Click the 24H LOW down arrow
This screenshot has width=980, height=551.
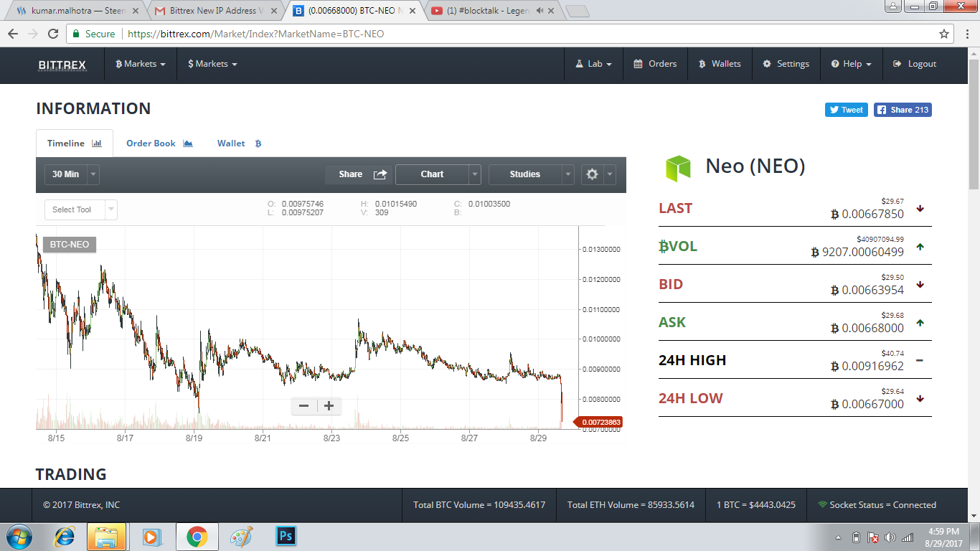(x=920, y=399)
